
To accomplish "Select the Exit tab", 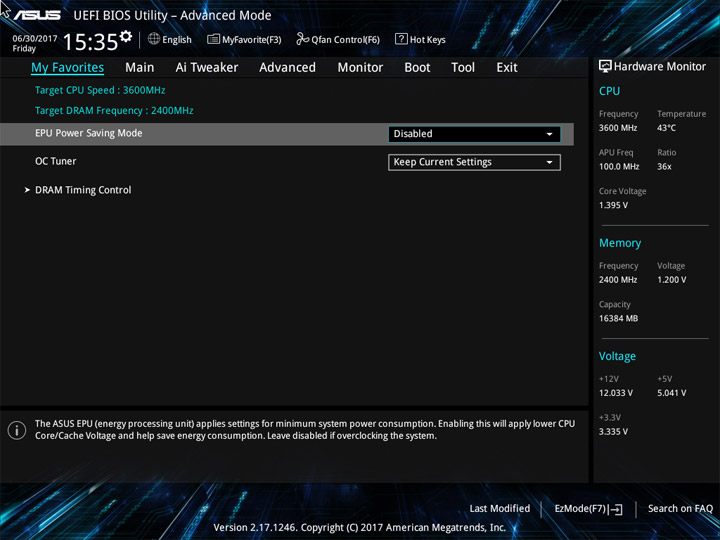I will pyautogui.click(x=506, y=68).
